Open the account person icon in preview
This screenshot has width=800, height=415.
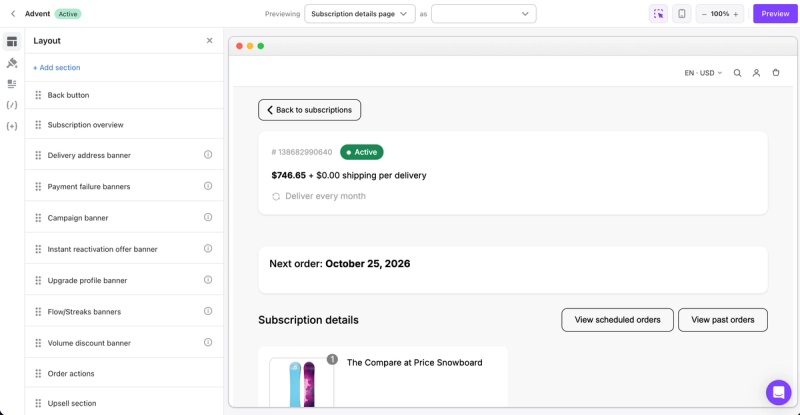point(756,73)
